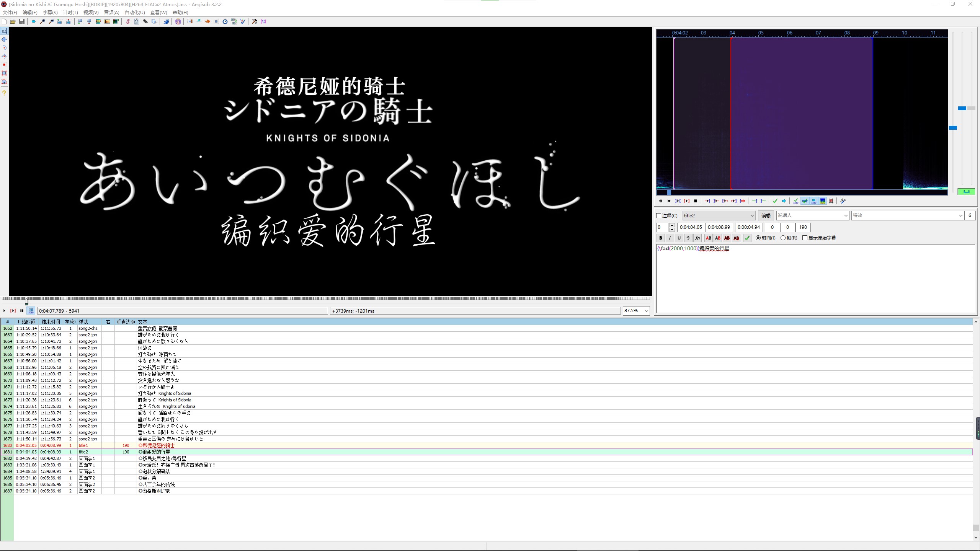The height and width of the screenshot is (551, 980).
Task: Open the 特效 effect dropdown
Action: tap(907, 216)
